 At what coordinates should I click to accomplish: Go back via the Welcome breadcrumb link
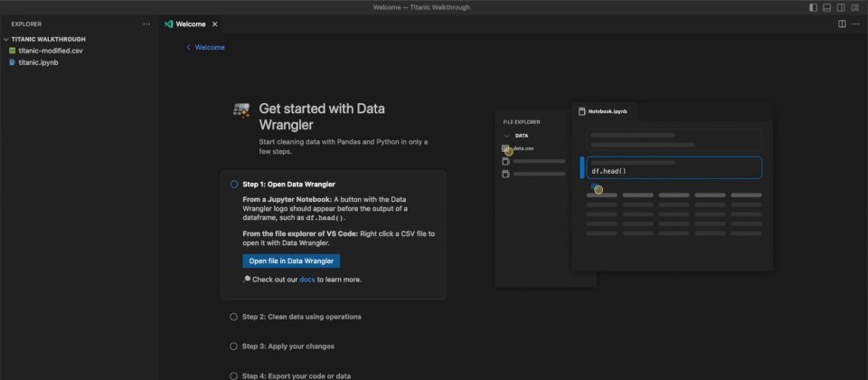(206, 48)
